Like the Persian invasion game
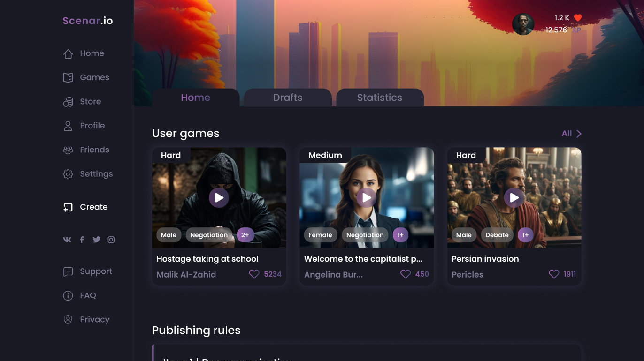Viewport: 644px width, 361px height. point(554,274)
